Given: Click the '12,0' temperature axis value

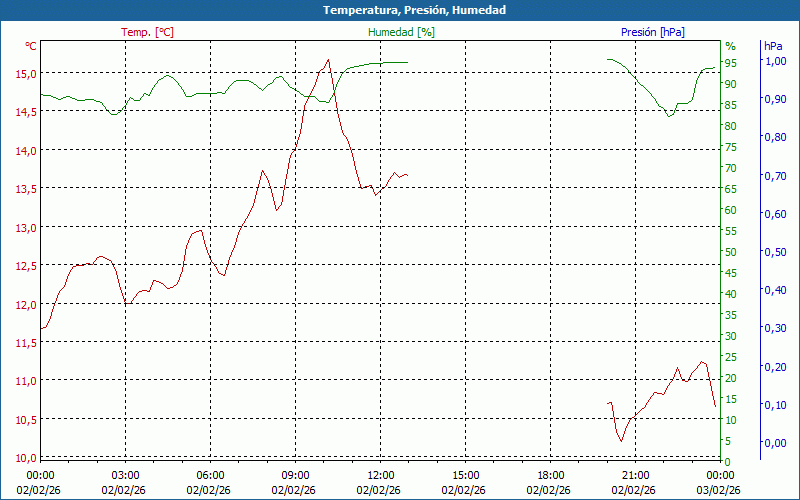Looking at the screenshot, I should pos(26,305).
